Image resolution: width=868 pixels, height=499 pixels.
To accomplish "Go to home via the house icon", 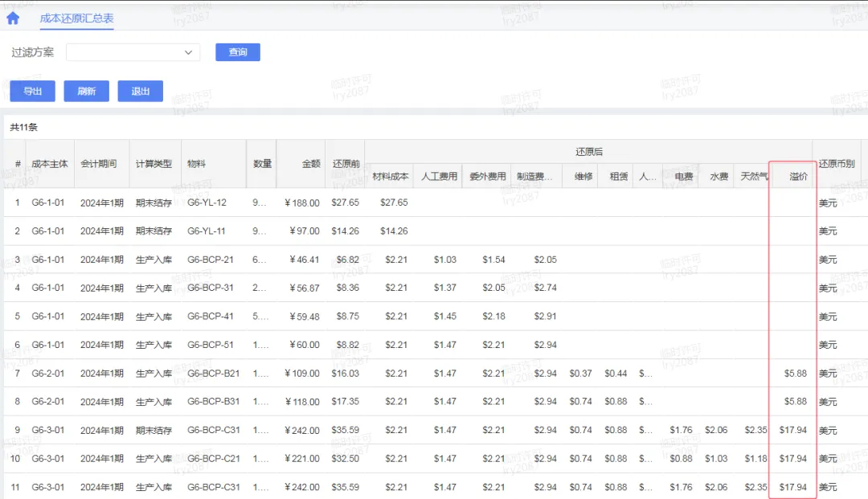I will [x=13, y=18].
